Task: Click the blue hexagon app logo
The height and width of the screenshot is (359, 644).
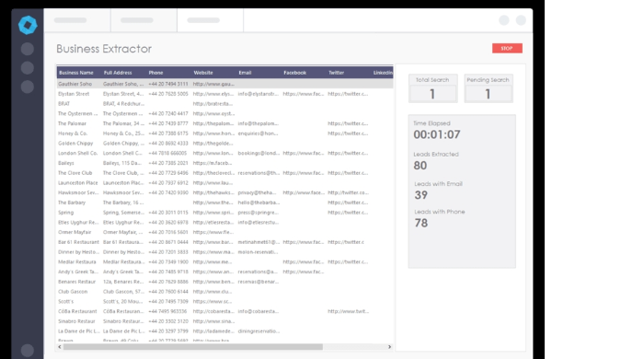Action: 28,25
